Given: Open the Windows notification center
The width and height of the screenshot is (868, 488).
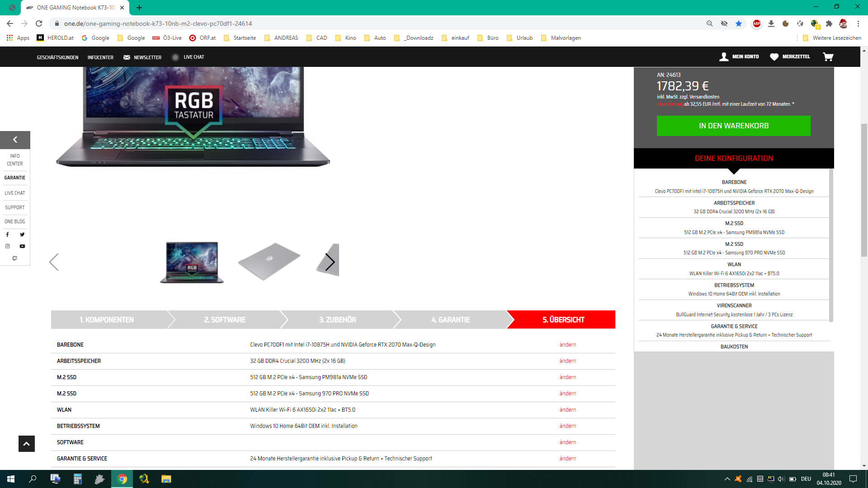Looking at the screenshot, I should click(x=853, y=479).
